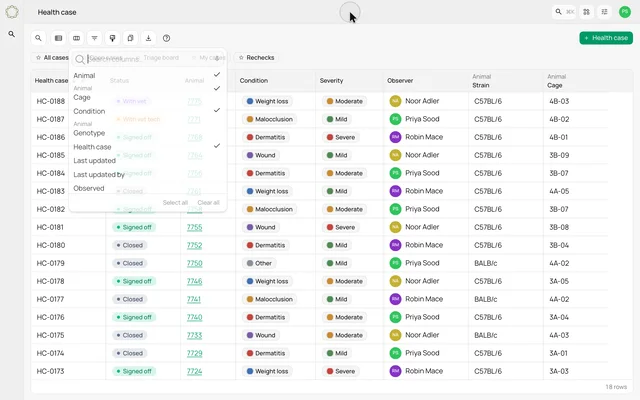Screen dimensions: 640x400
Task: Click star icon on Rechecks view
Action: point(241,58)
